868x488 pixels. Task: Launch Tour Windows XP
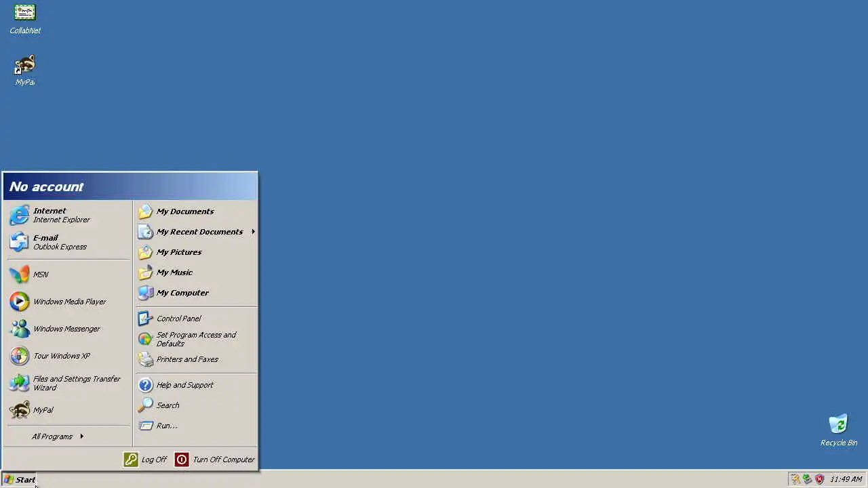68,356
